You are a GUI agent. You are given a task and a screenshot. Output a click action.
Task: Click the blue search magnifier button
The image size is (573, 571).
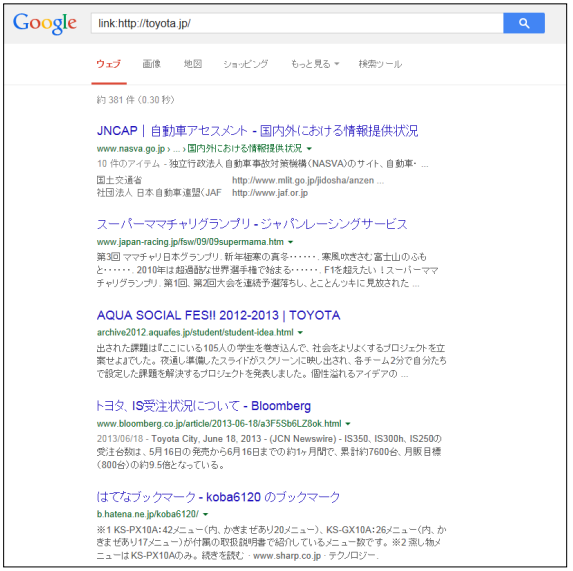[524, 23]
